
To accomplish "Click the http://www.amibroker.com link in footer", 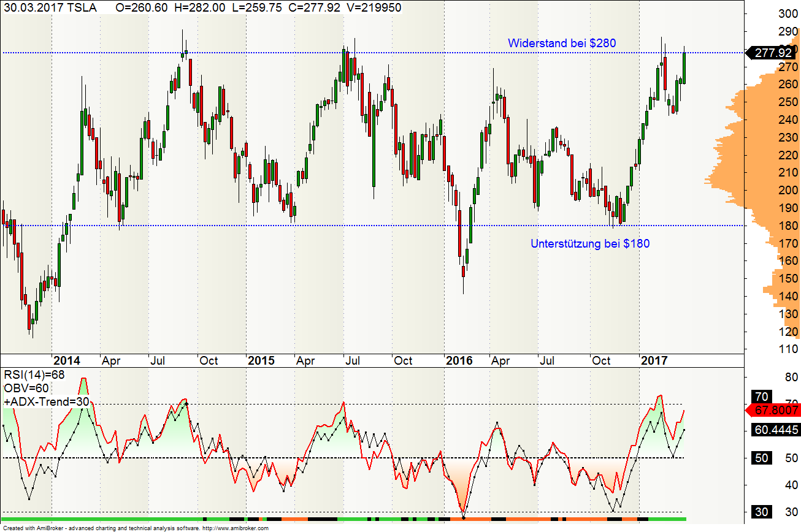I will 236,528.
